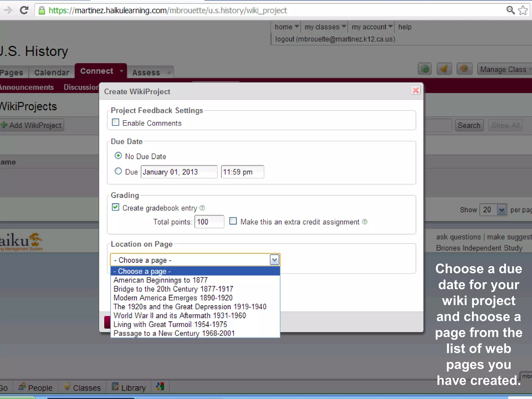Click the green padlock security icon

(x=42, y=10)
